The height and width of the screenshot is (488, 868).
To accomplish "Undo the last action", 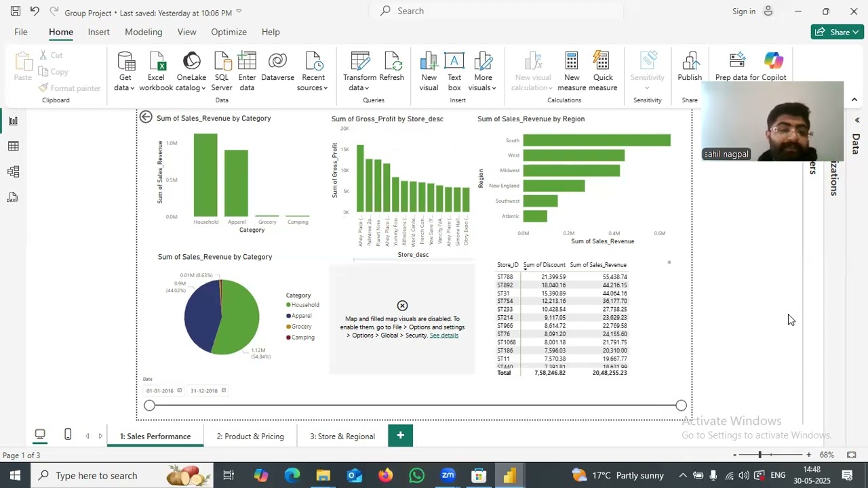I will 35,11.
